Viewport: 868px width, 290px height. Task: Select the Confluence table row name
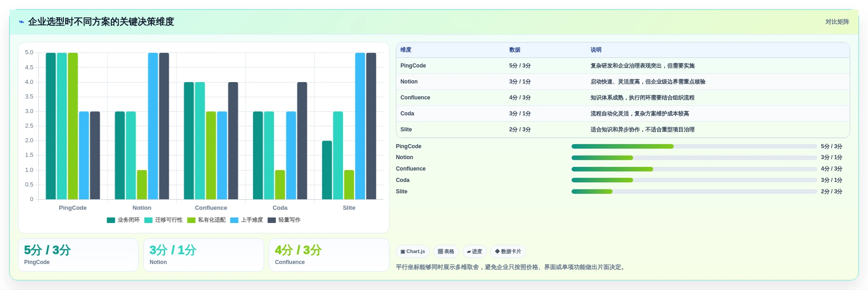(415, 98)
